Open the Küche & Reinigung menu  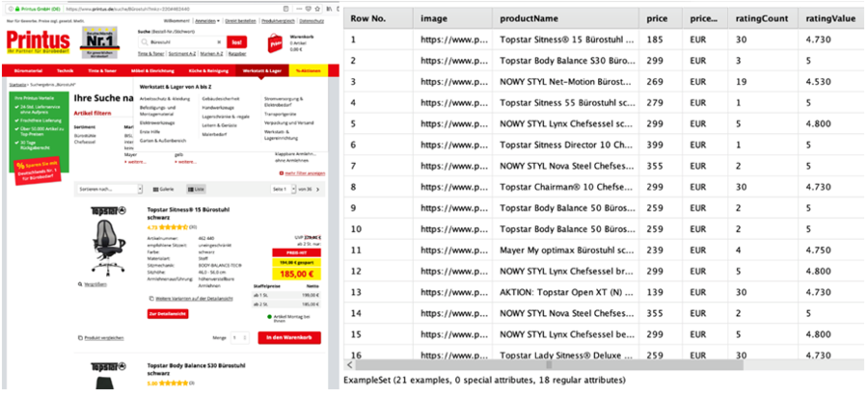[x=207, y=70]
